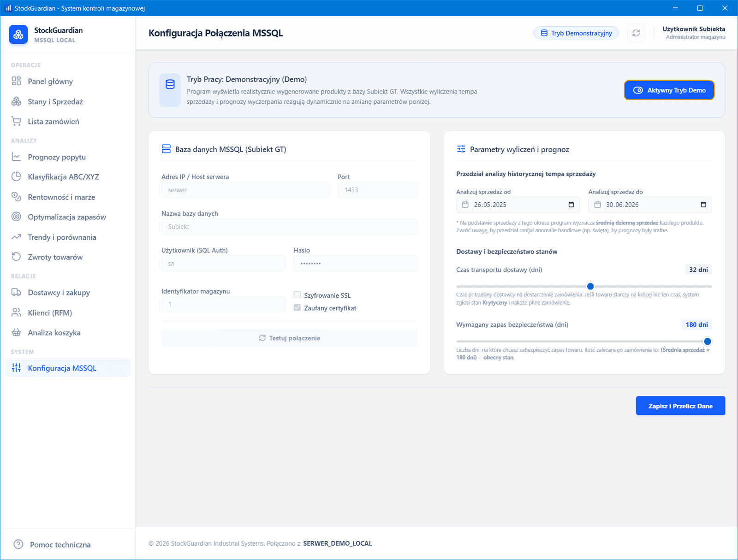Go to Dostawcy i zakupy
This screenshot has width=738, height=560.
68,292
